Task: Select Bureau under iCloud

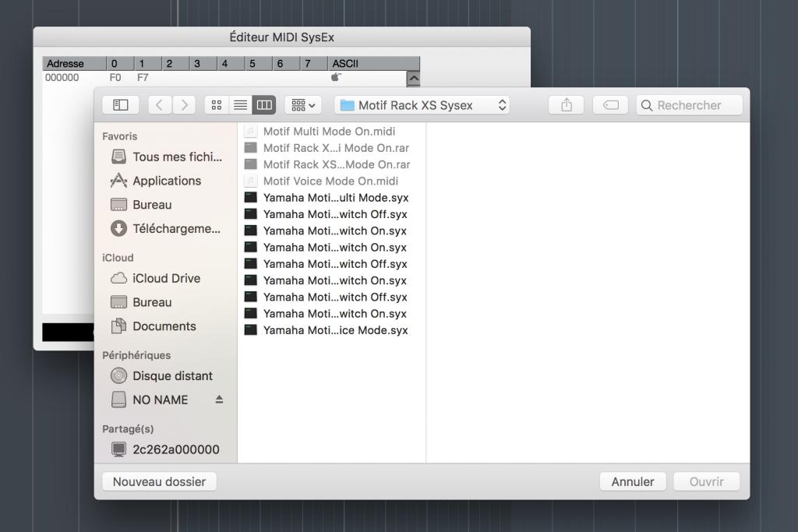Action: [167, 302]
